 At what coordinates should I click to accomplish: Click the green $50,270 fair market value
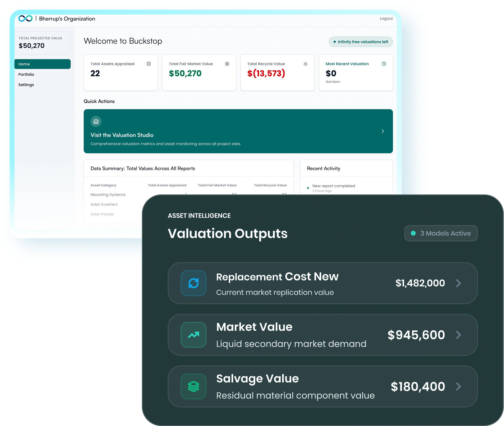tap(185, 73)
